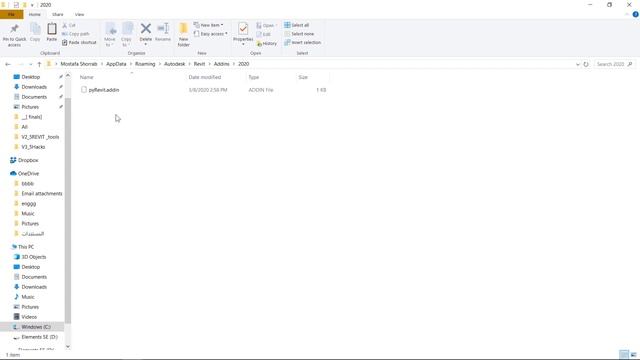Select This PC in sidebar
Screen dimensions: 640x360
pyautogui.click(x=26, y=247)
